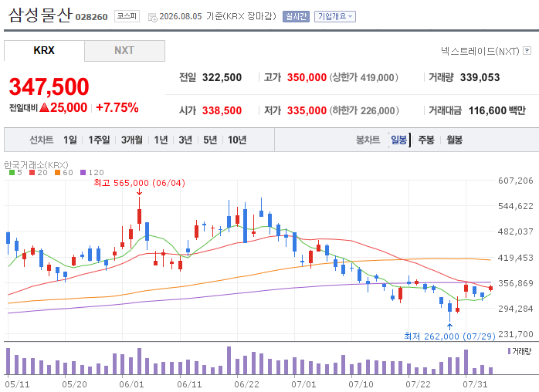Click the 전일 322,500 previous close value
This screenshot has height=392, width=539.
pyautogui.click(x=222, y=77)
